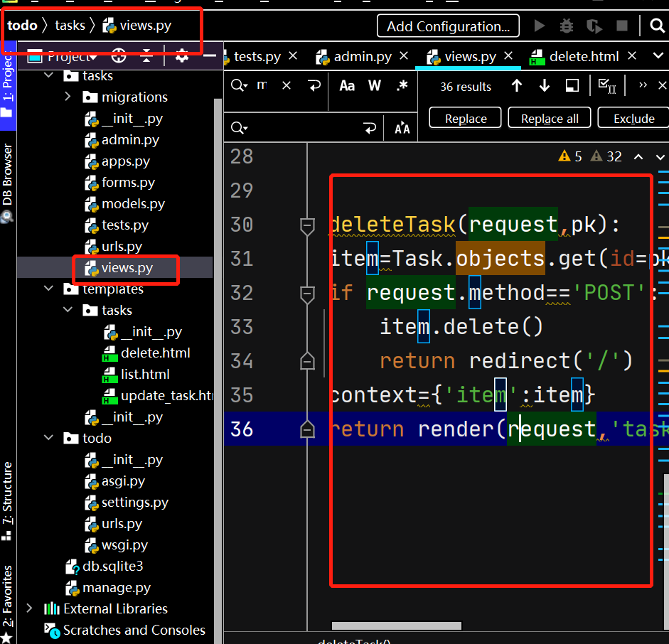The height and width of the screenshot is (644, 669).
Task: Select db.sqlite3 file in tree
Action: click(x=112, y=567)
